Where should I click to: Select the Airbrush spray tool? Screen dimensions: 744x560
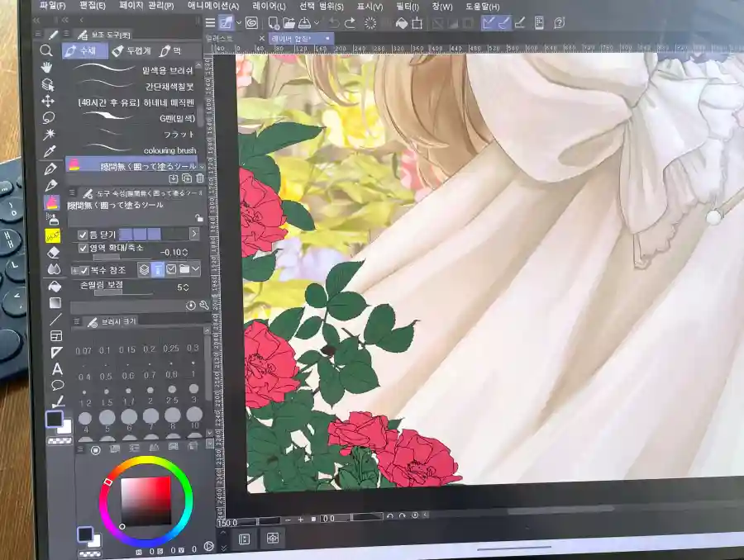[52, 219]
